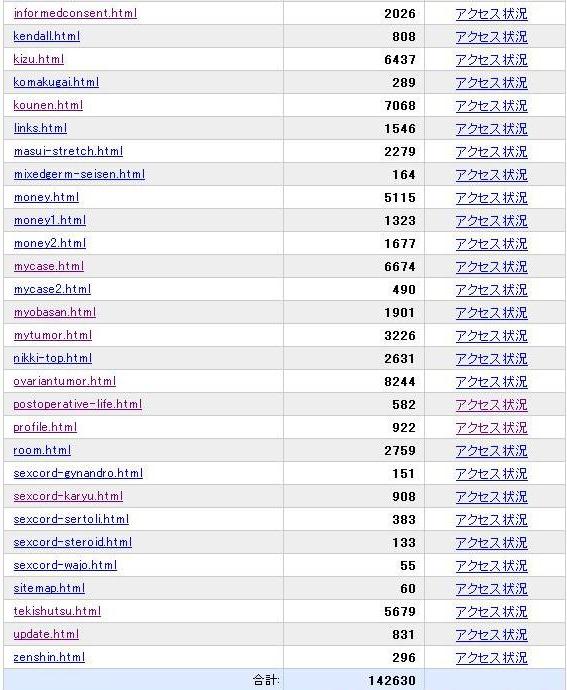The image size is (567, 690).
Task: View アクセス状況 for nikki-top.html row
Action: point(492,359)
